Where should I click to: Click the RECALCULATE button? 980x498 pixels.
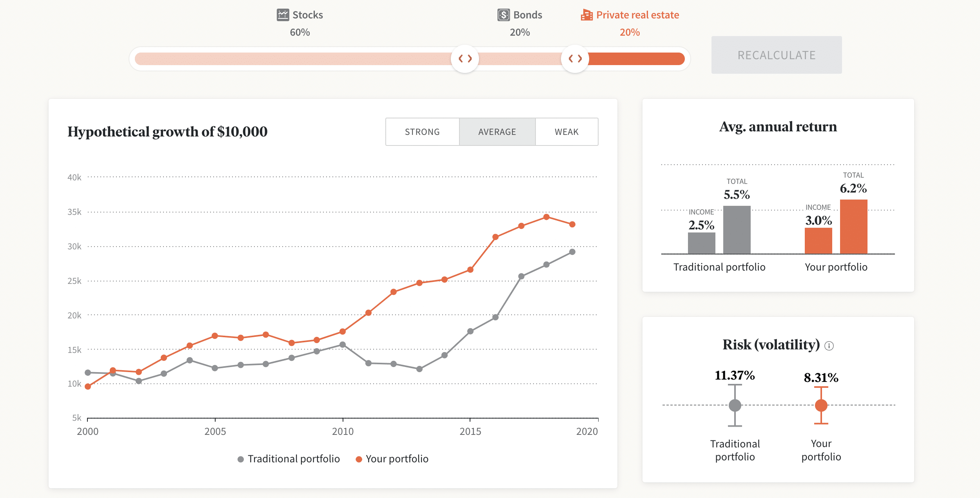pyautogui.click(x=777, y=55)
